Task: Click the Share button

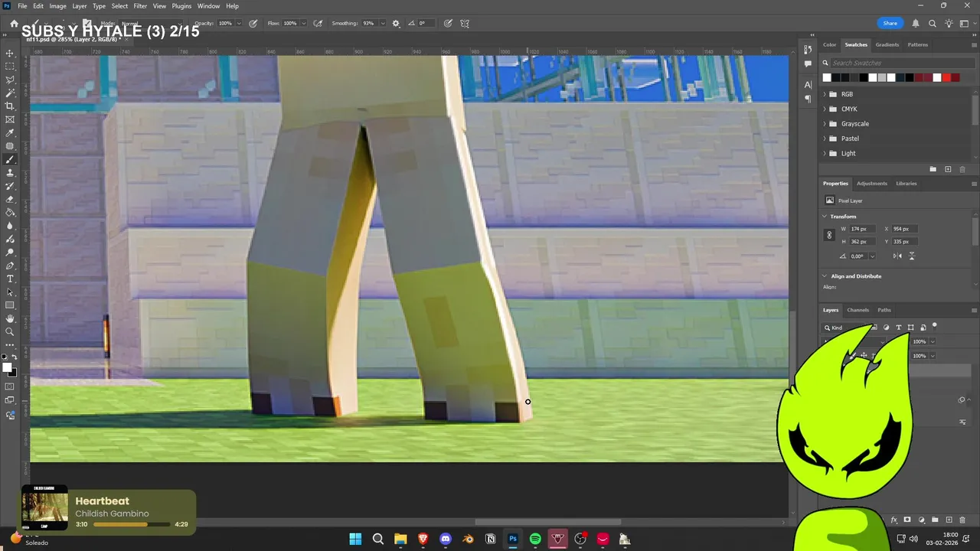Action: click(890, 24)
